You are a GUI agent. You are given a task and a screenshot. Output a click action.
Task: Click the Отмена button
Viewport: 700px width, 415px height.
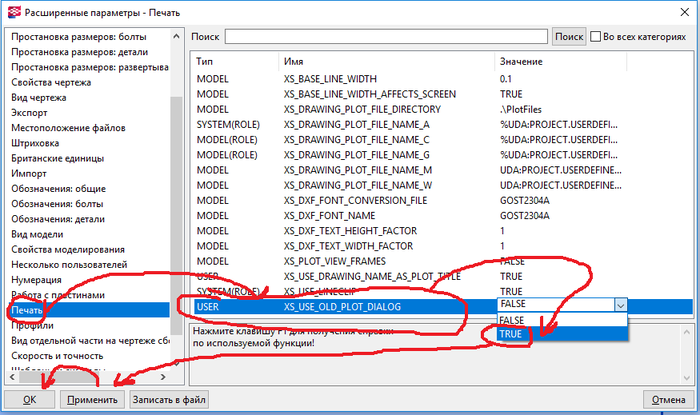[668, 399]
